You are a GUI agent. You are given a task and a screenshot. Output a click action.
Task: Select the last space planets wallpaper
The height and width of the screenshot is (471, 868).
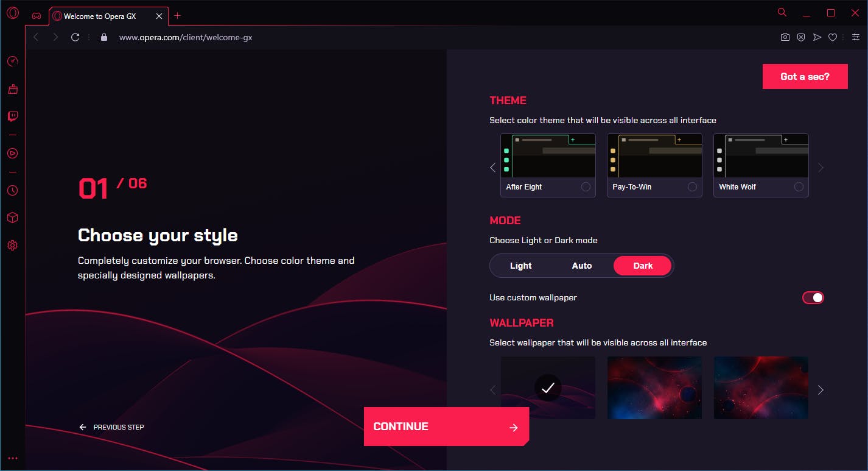click(761, 388)
